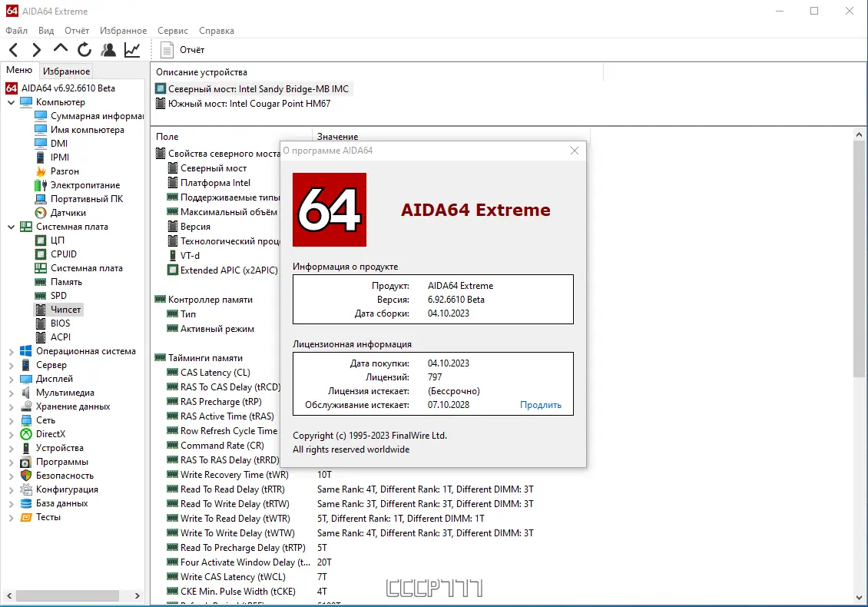Expand the Мультимедиа tree node
Image resolution: width=868 pixels, height=607 pixels.
[x=11, y=393]
